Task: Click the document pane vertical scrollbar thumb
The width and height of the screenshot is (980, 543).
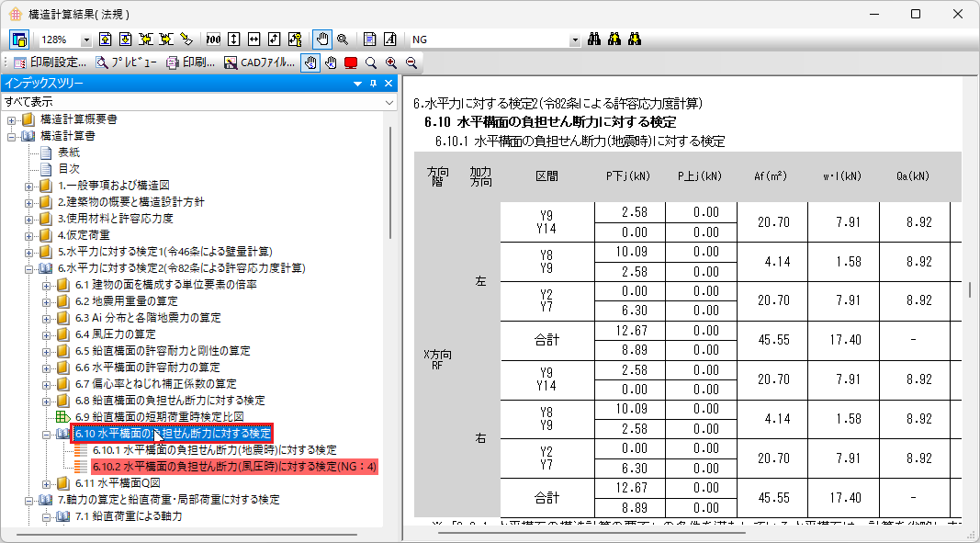Action: point(970,289)
